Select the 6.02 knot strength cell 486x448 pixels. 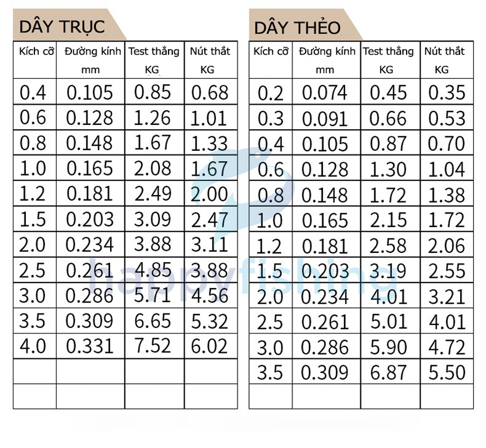click(211, 346)
